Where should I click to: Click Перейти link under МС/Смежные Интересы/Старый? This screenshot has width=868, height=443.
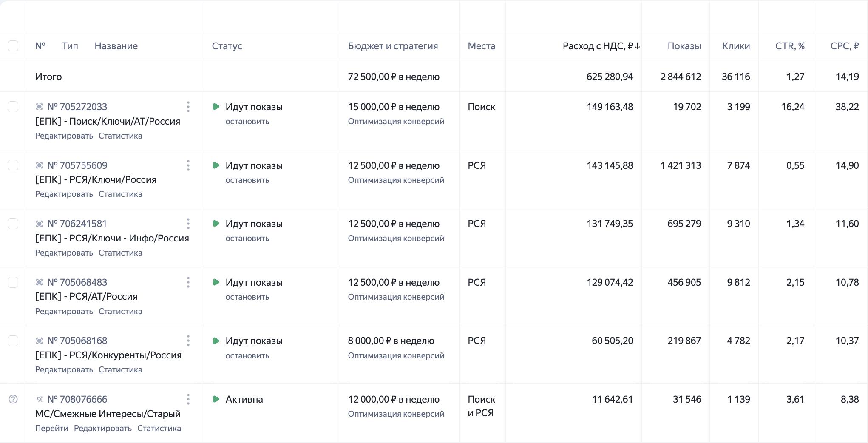click(x=51, y=429)
